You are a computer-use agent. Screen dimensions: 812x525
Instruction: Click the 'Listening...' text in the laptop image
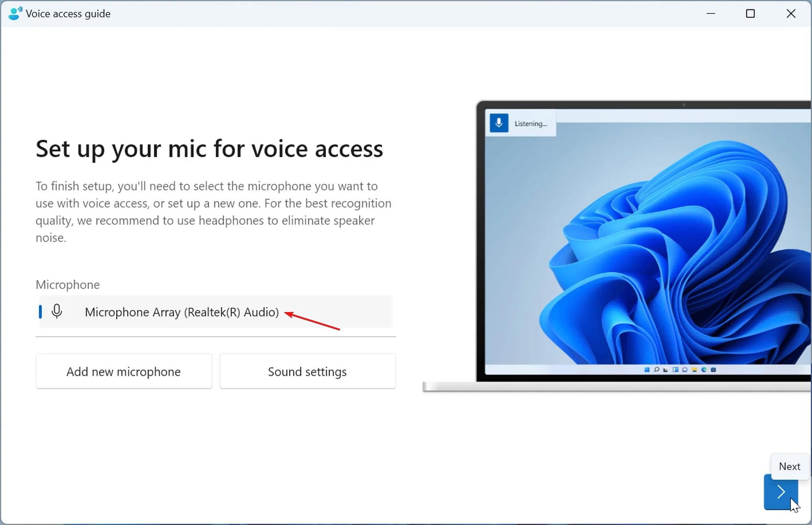click(531, 124)
